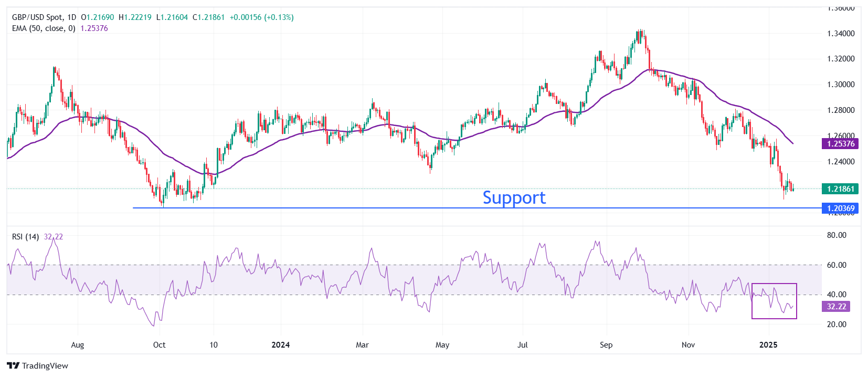Click the Sep label on the time axis
Viewport: 868px width, 377px height.
click(606, 345)
